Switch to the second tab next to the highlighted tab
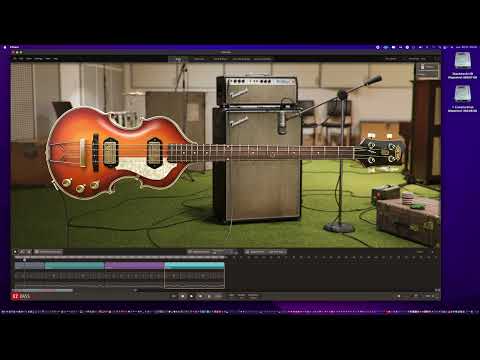 pos(199,59)
